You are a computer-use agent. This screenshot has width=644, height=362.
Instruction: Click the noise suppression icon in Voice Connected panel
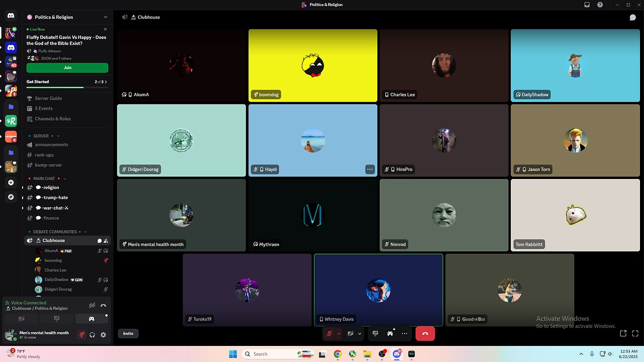click(x=92, y=305)
